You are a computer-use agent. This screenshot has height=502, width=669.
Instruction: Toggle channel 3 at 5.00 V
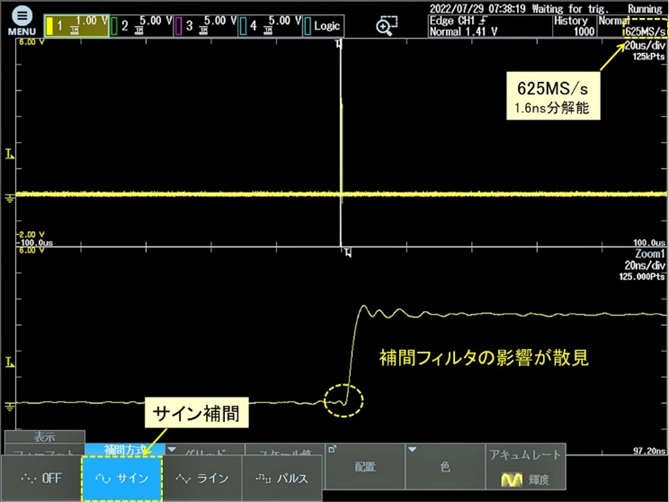(206, 26)
